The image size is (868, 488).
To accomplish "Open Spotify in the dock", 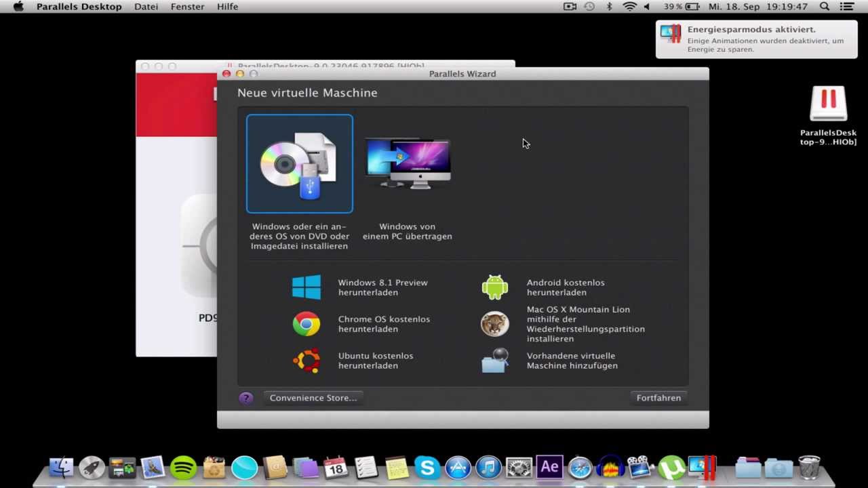I will 183,468.
